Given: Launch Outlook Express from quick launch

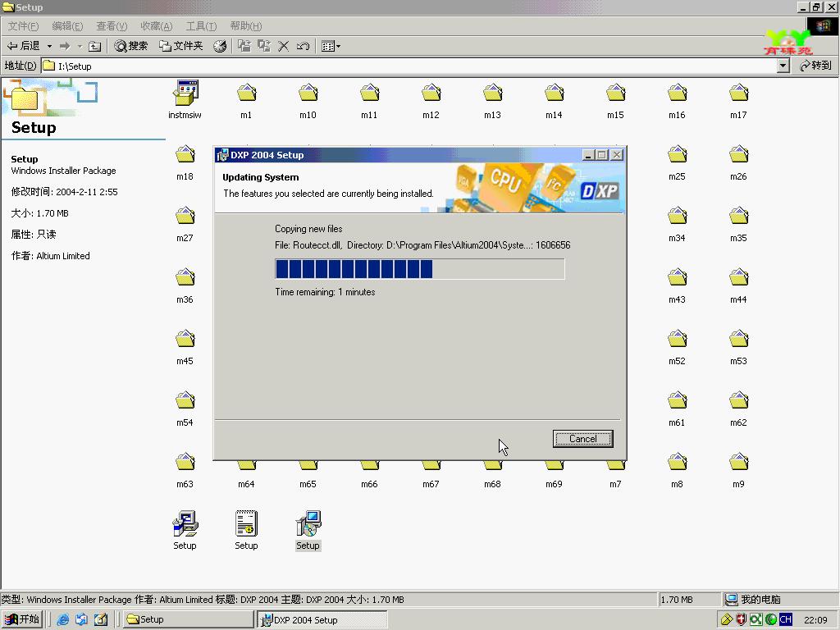Looking at the screenshot, I should pyautogui.click(x=81, y=619).
